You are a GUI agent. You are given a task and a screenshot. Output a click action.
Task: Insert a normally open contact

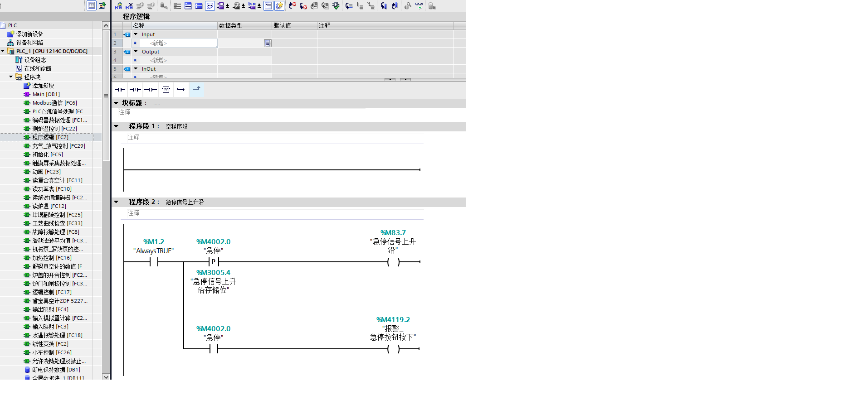pyautogui.click(x=120, y=90)
